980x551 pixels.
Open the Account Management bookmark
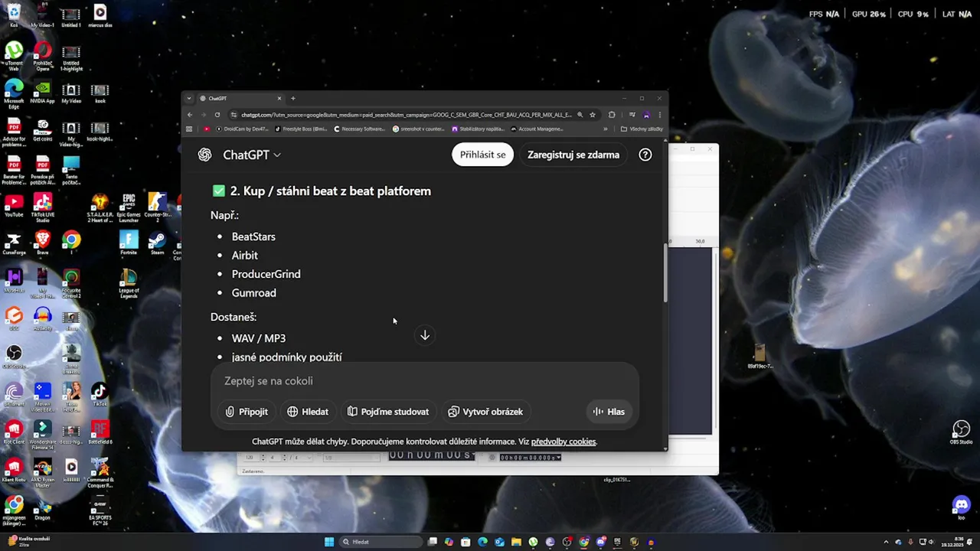tap(537, 129)
